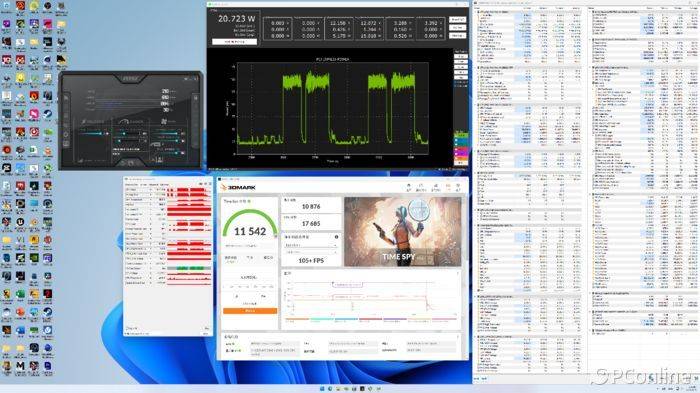The width and height of the screenshot is (700, 393).
Task: Click the info icon beside estimated game performance
Action: pos(336,237)
